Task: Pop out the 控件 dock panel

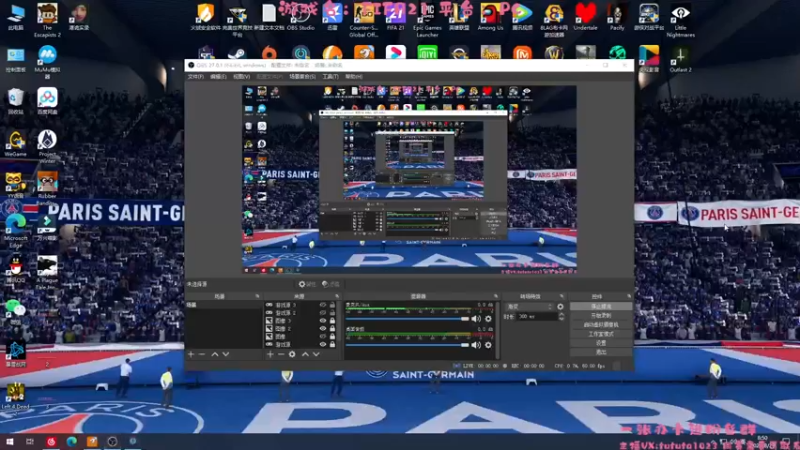Action: tap(629, 296)
